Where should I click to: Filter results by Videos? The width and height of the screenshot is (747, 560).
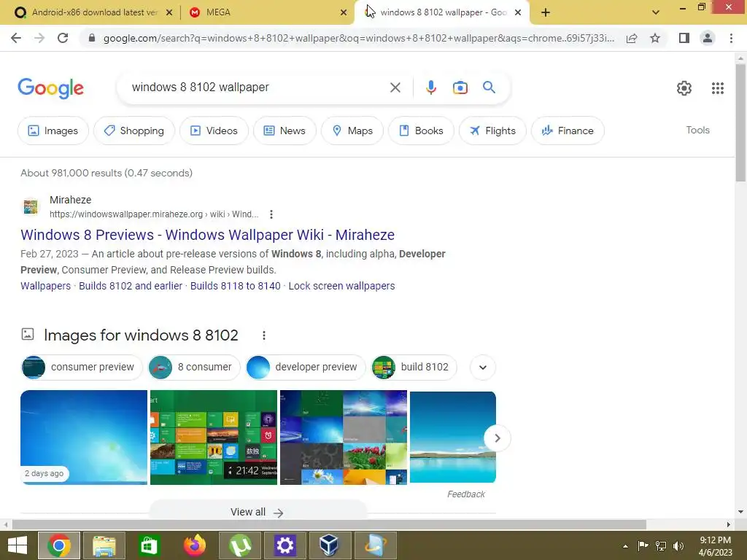[x=214, y=131]
